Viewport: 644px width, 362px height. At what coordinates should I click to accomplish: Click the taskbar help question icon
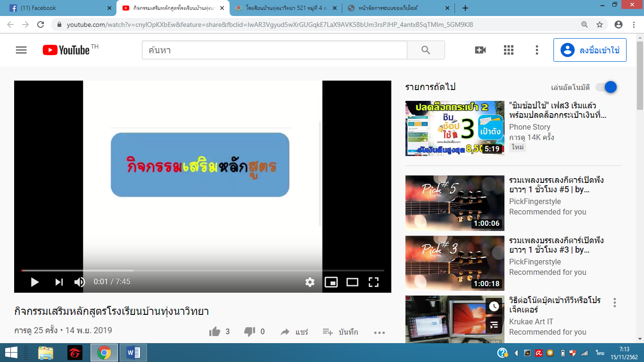tap(503, 353)
